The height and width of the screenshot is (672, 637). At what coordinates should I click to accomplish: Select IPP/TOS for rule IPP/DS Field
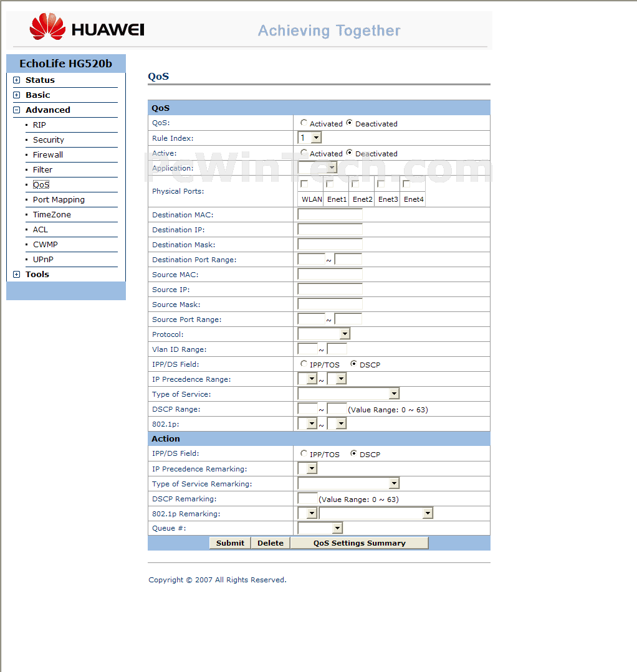[x=304, y=364]
